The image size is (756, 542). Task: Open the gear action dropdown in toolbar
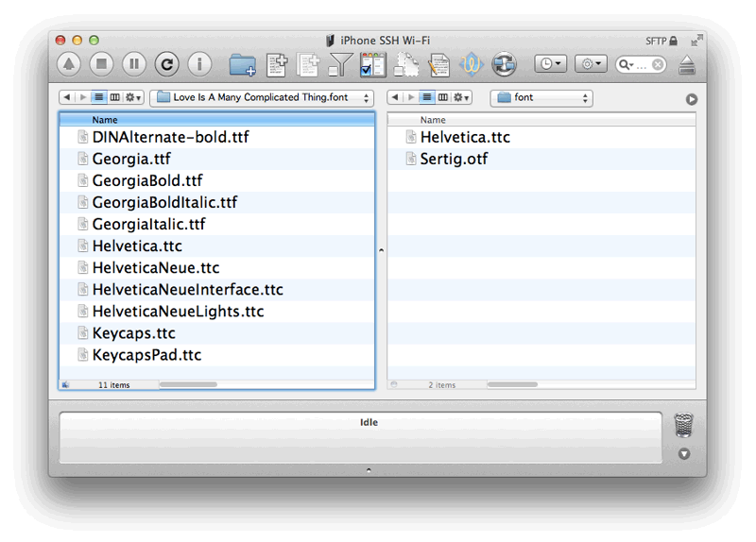pyautogui.click(x=591, y=64)
